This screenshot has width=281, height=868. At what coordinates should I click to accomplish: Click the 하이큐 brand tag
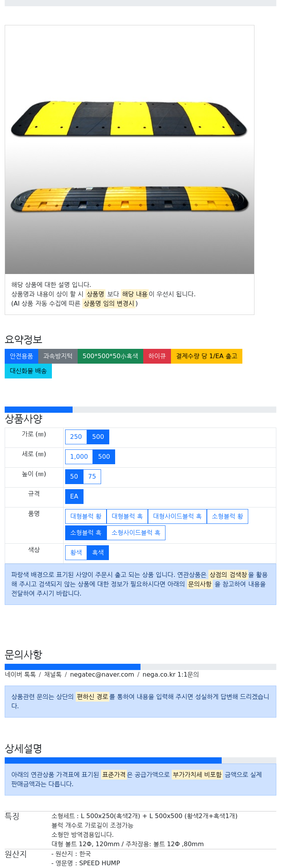click(x=157, y=356)
